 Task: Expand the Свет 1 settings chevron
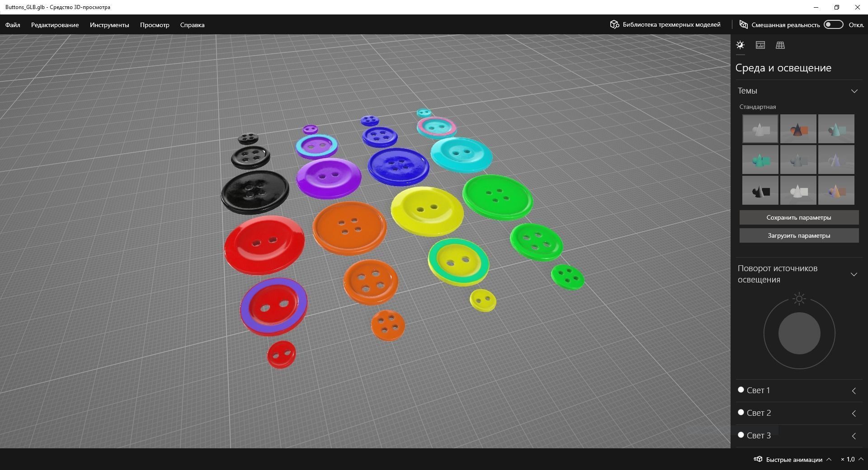coord(854,391)
